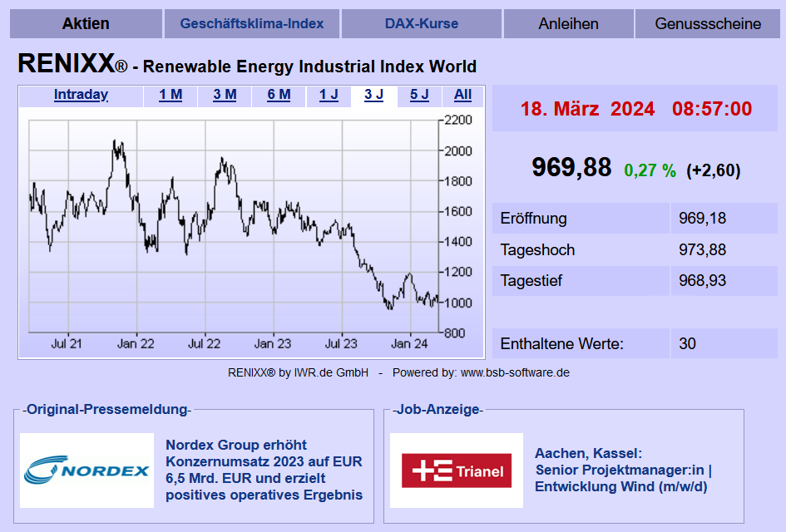Switch to Geschäftsklima-Index tab
Screen dimensions: 786x532
click(251, 23)
